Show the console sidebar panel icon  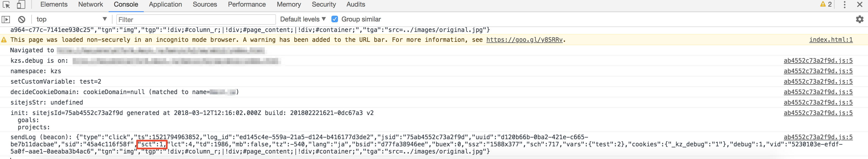point(6,20)
